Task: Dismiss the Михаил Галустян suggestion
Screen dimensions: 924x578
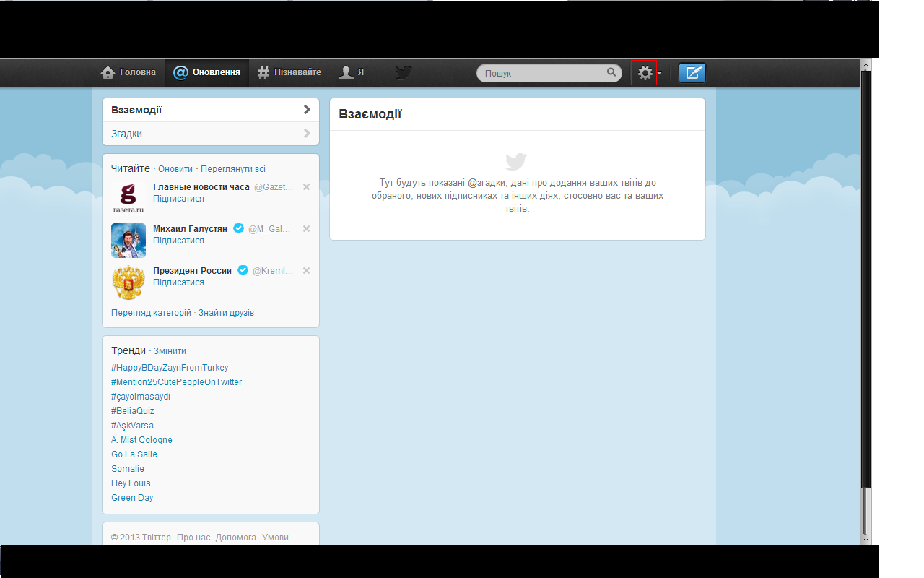Action: [306, 228]
